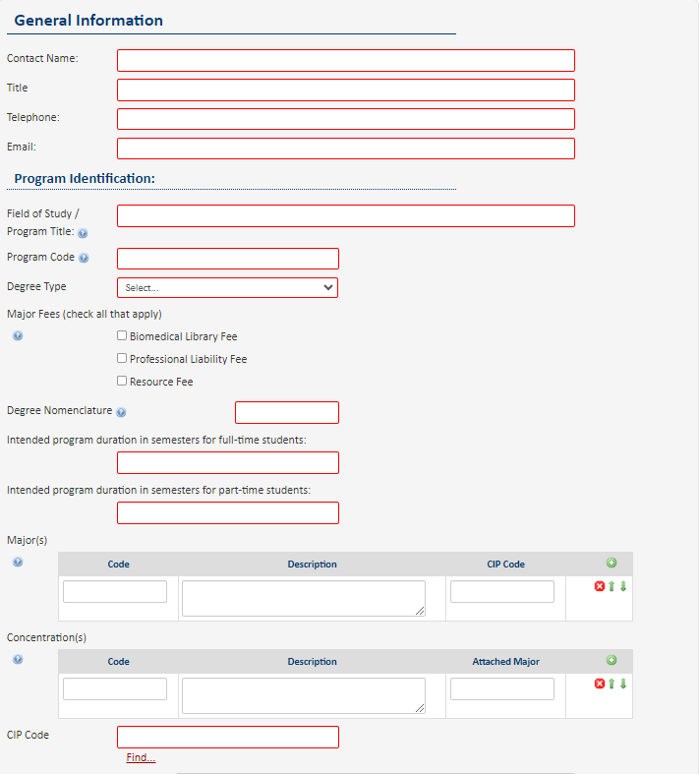Move Concentration(s) row up

pyautogui.click(x=612, y=684)
